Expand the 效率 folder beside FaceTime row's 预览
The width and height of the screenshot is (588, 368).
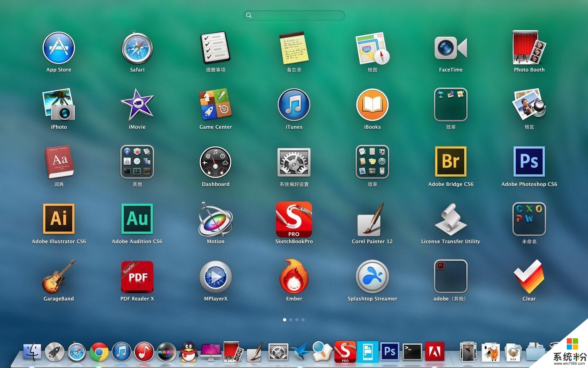pyautogui.click(x=451, y=105)
